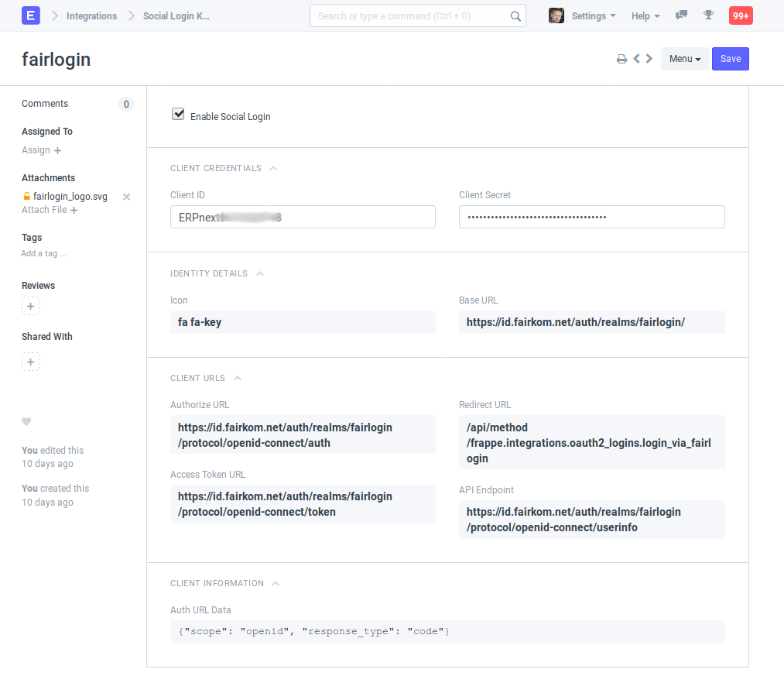This screenshot has height=683, width=784.
Task: Click plus icon under Reviews
Action: [31, 307]
